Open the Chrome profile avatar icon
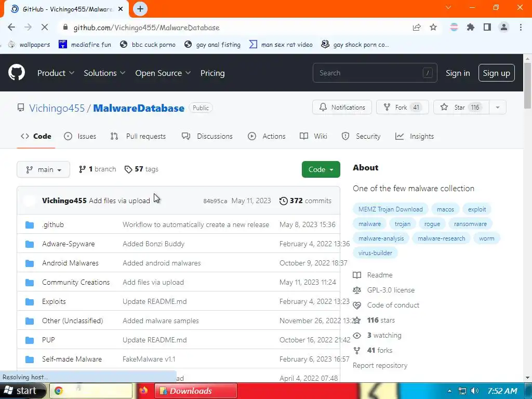Image resolution: width=532 pixels, height=399 pixels. (504, 28)
